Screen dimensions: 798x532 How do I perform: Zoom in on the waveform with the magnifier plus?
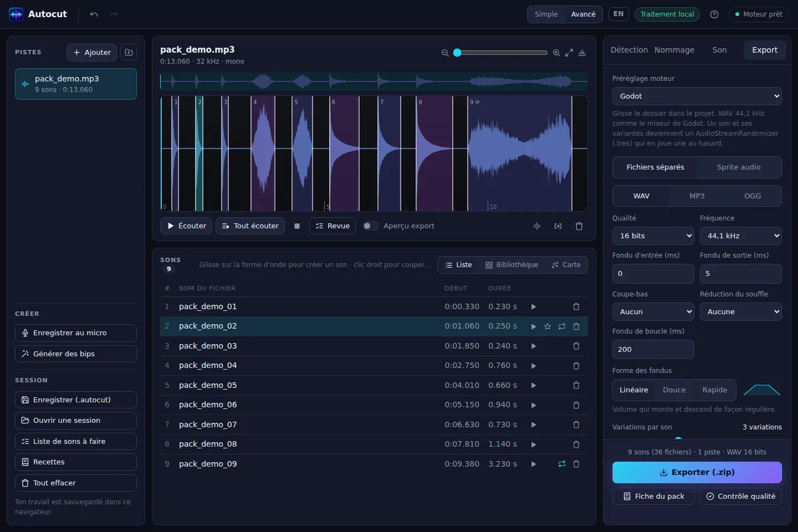556,53
